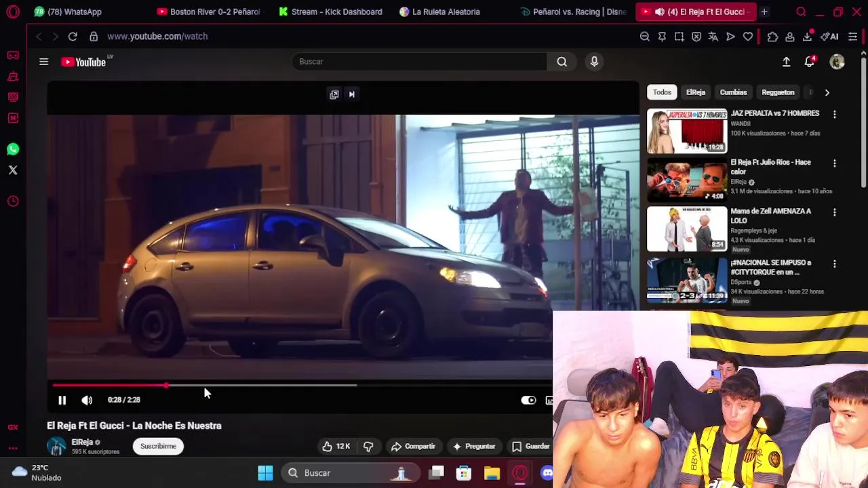Open options for JAZ PERALTA vs HOMBRES video

coord(835,115)
